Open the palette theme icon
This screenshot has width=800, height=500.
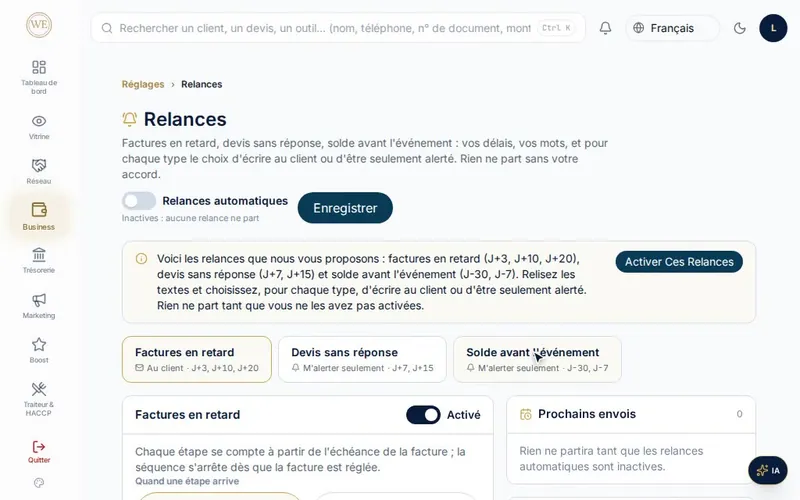39,483
